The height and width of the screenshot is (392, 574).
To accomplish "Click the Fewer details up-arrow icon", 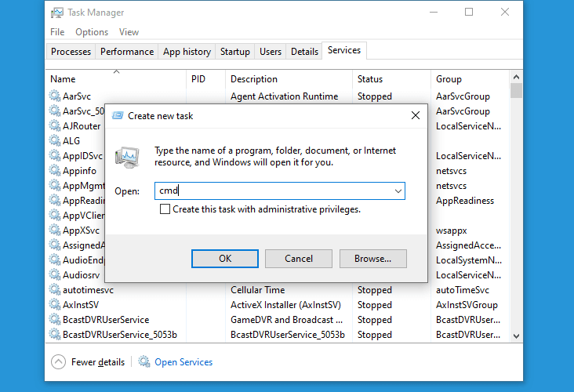I will pos(58,361).
